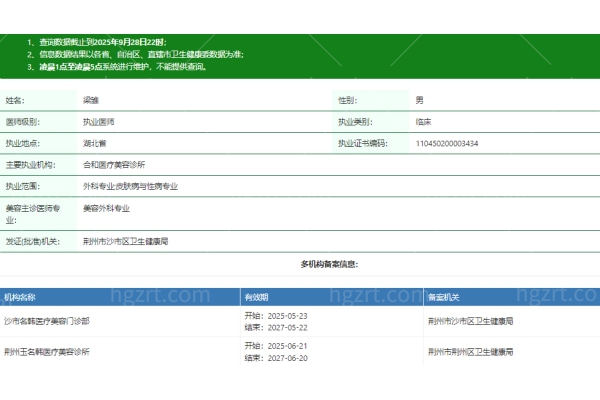The width and height of the screenshot is (600, 400).
Task: Select the gender value '男'
Action: point(419,100)
